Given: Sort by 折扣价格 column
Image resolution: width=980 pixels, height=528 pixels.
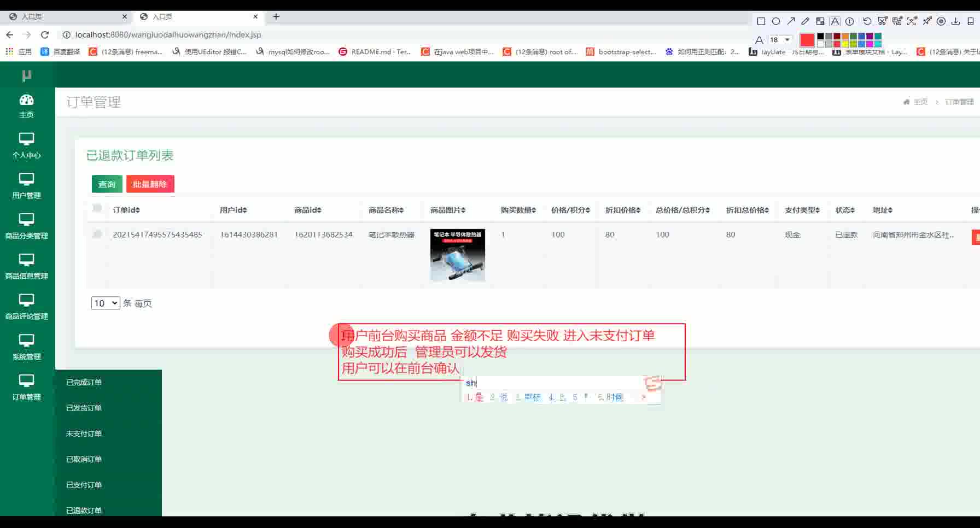Looking at the screenshot, I should [x=623, y=210].
